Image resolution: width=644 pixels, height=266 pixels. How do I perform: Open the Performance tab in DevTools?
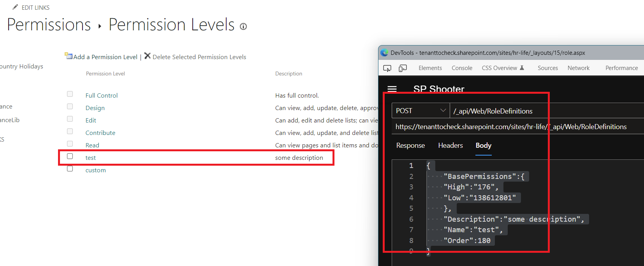622,68
